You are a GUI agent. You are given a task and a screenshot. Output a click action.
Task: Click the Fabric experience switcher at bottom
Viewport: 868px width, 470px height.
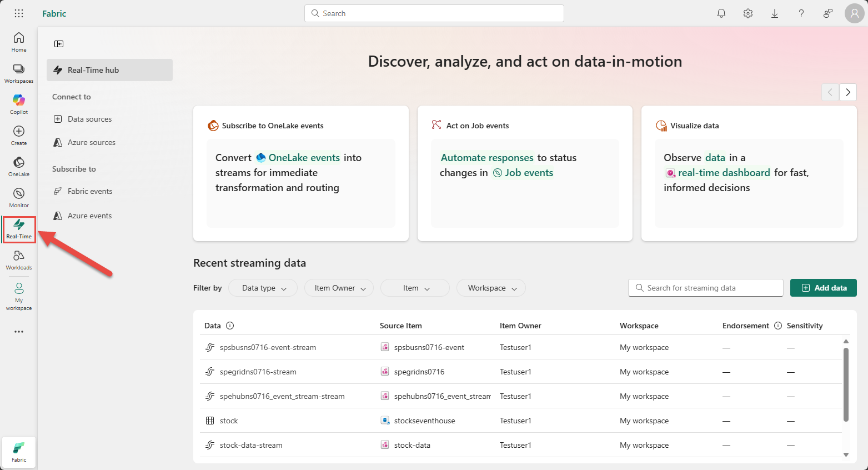click(19, 452)
